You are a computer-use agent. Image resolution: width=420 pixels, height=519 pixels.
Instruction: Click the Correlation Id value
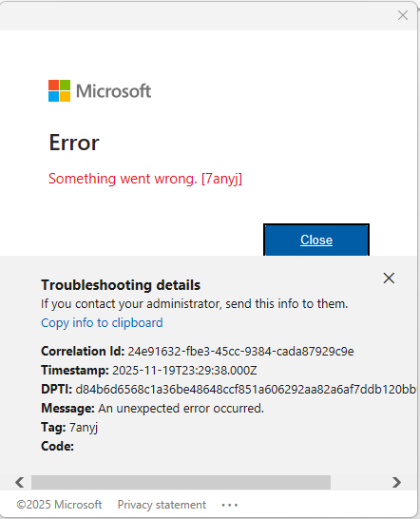(x=240, y=351)
